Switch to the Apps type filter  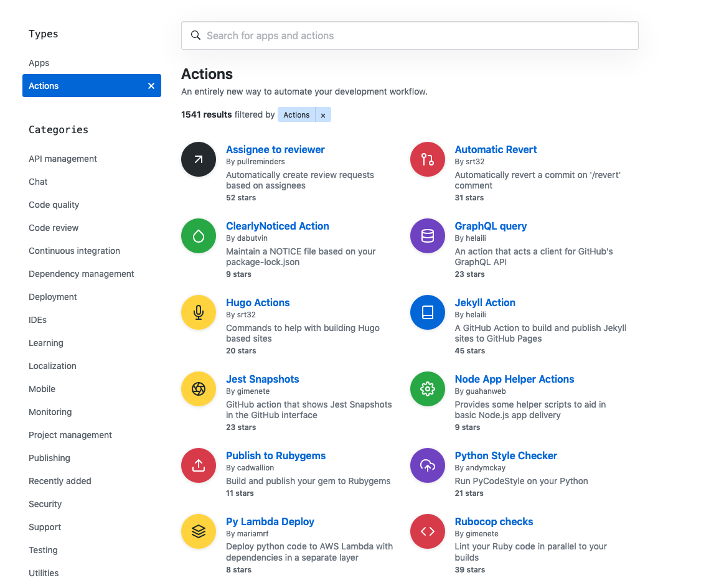[39, 63]
